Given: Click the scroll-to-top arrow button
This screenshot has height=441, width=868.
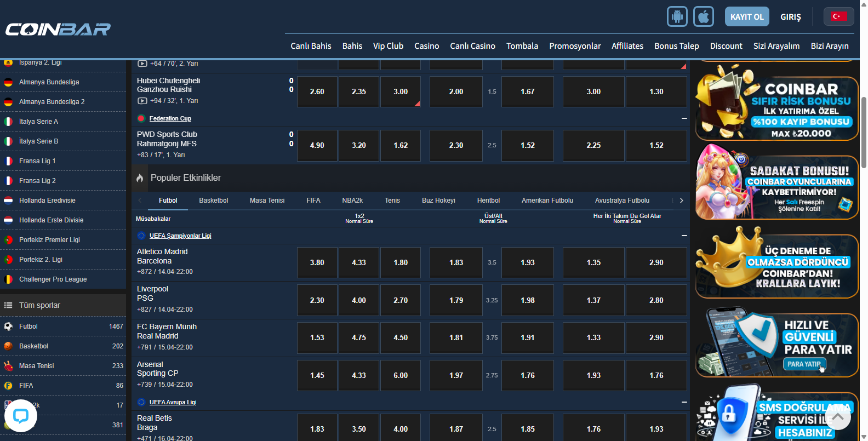Looking at the screenshot, I should [837, 417].
